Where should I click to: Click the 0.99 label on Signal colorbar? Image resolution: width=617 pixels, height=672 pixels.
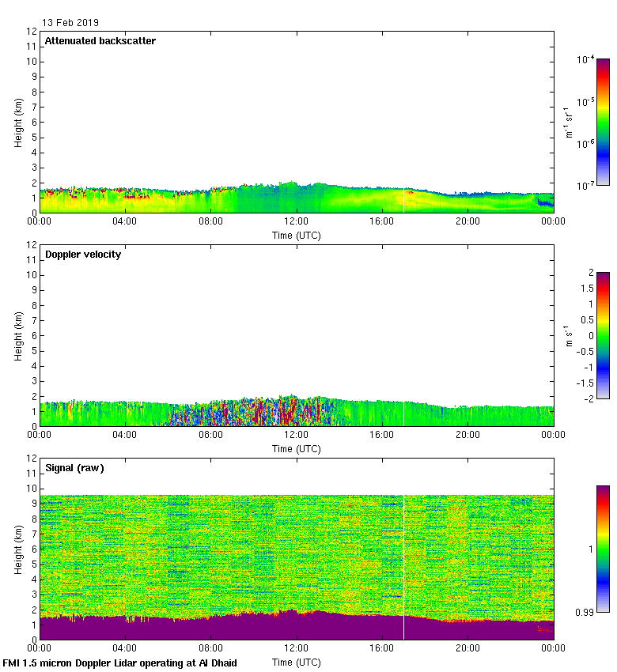582,612
